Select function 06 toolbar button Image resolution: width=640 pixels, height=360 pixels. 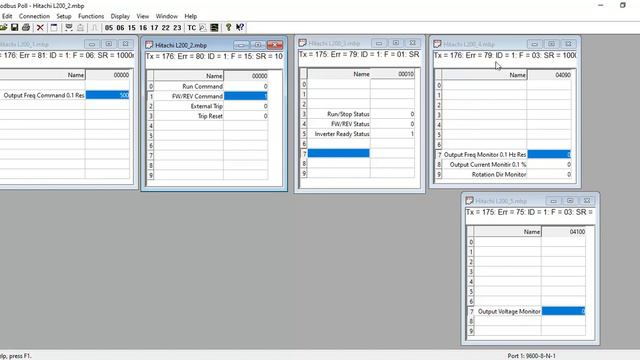click(x=120, y=28)
